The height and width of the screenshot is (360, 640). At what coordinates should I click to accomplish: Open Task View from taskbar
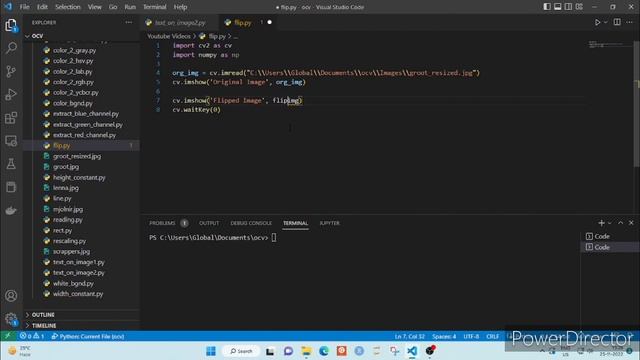(270, 351)
